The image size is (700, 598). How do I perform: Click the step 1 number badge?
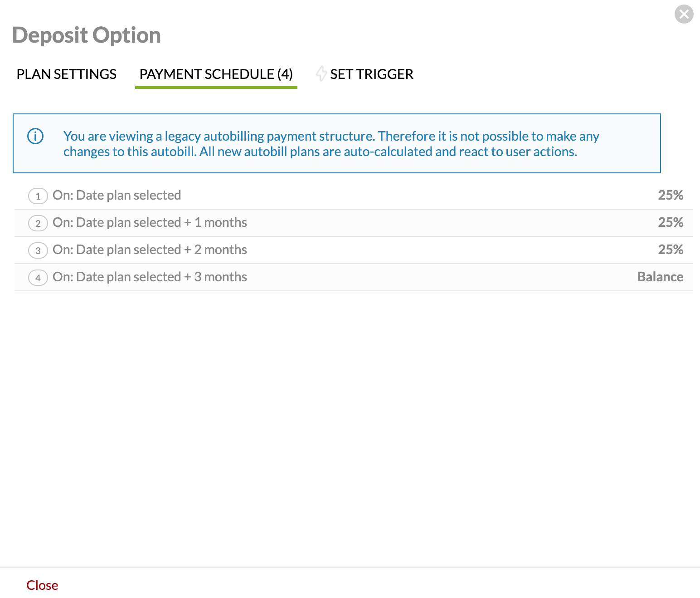[38, 196]
